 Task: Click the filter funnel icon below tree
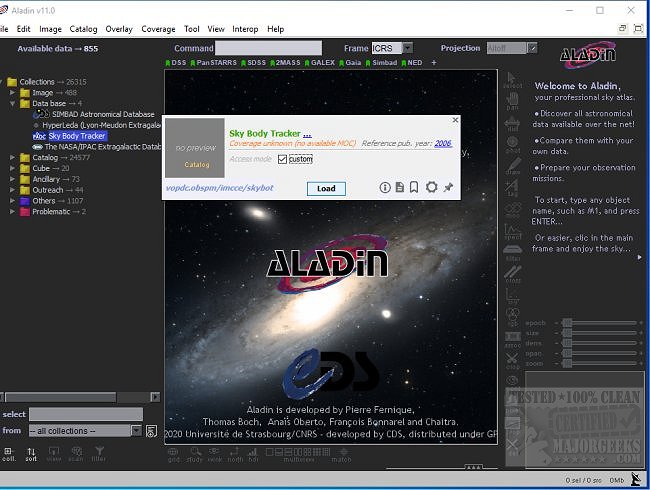99,454
